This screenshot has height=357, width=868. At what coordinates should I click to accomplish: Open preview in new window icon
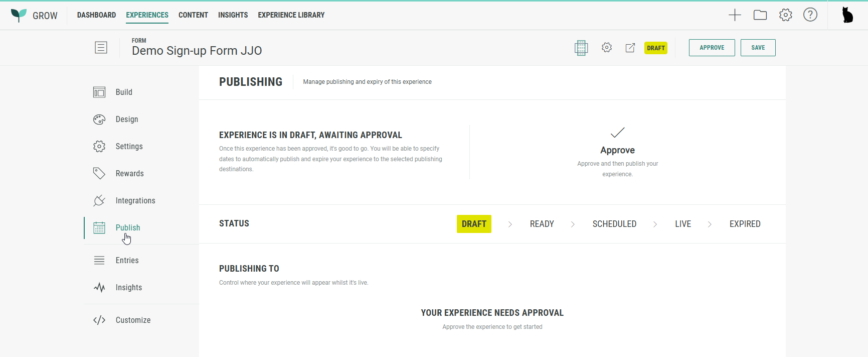(630, 48)
